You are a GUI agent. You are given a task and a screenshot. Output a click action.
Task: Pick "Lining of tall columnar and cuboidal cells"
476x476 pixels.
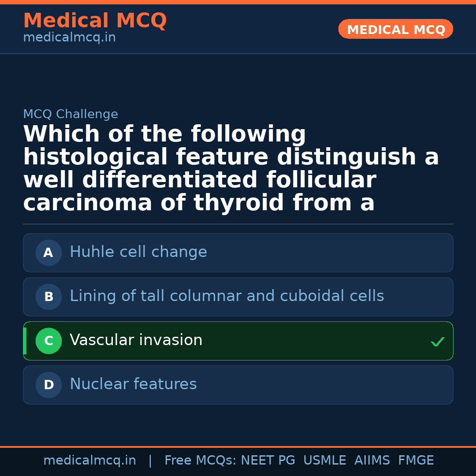227,296
